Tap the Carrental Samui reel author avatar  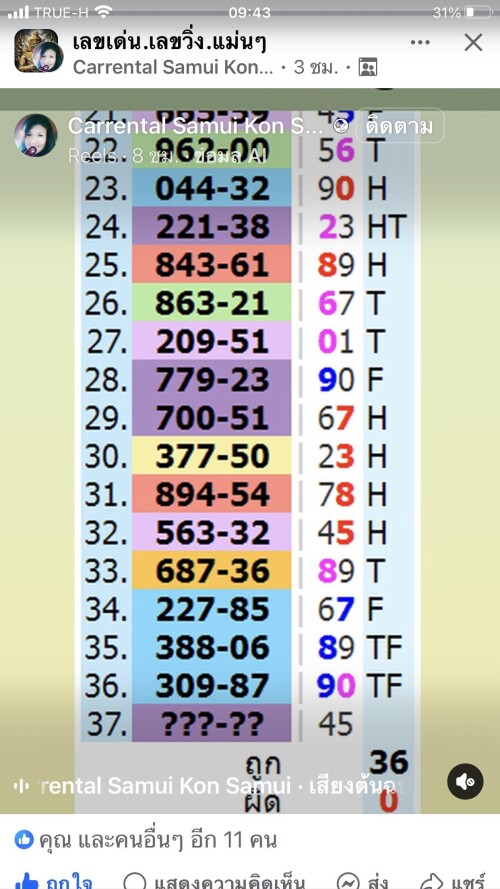pos(36,135)
